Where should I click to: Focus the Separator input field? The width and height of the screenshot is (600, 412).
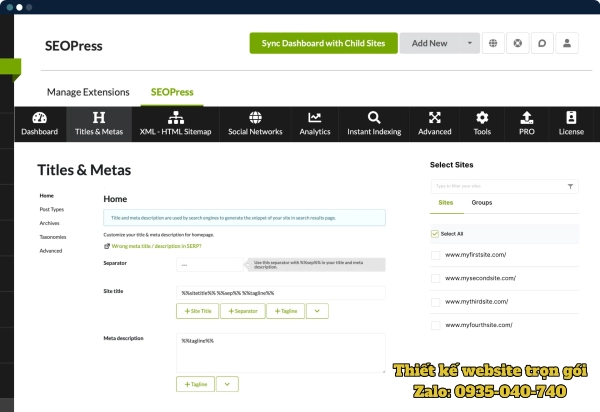[x=209, y=265]
